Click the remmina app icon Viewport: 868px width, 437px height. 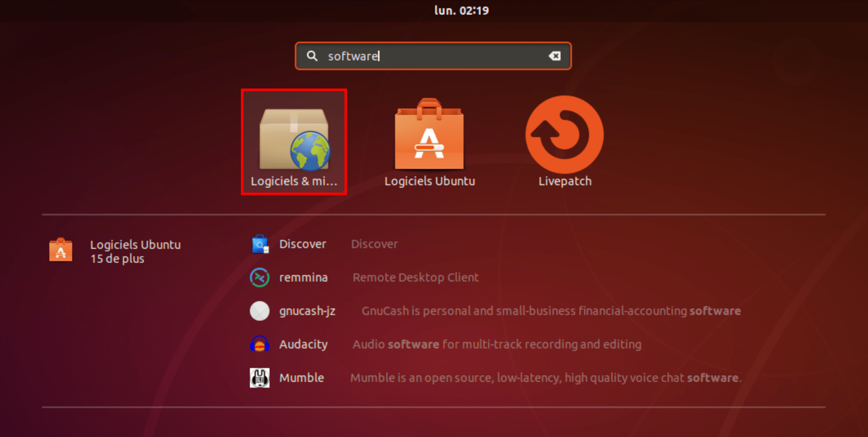pyautogui.click(x=260, y=277)
